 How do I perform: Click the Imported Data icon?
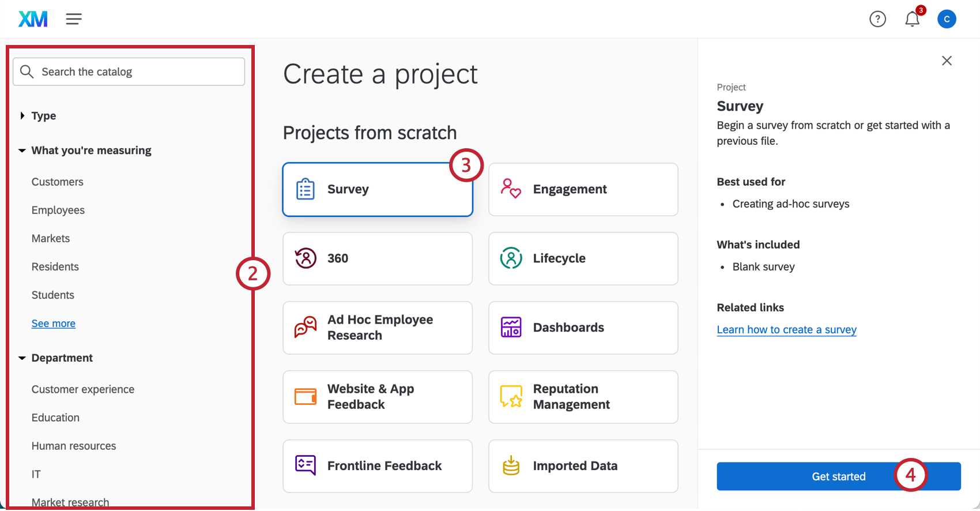511,466
